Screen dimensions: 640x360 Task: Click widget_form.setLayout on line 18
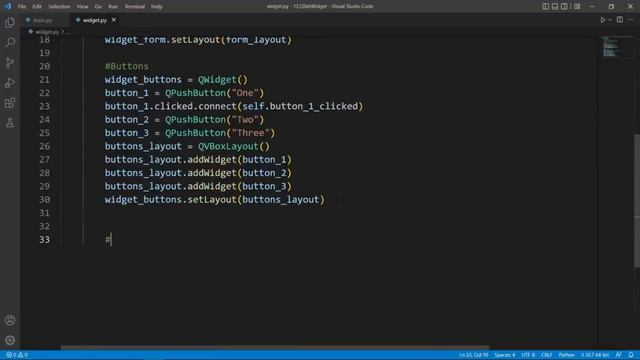pos(162,40)
